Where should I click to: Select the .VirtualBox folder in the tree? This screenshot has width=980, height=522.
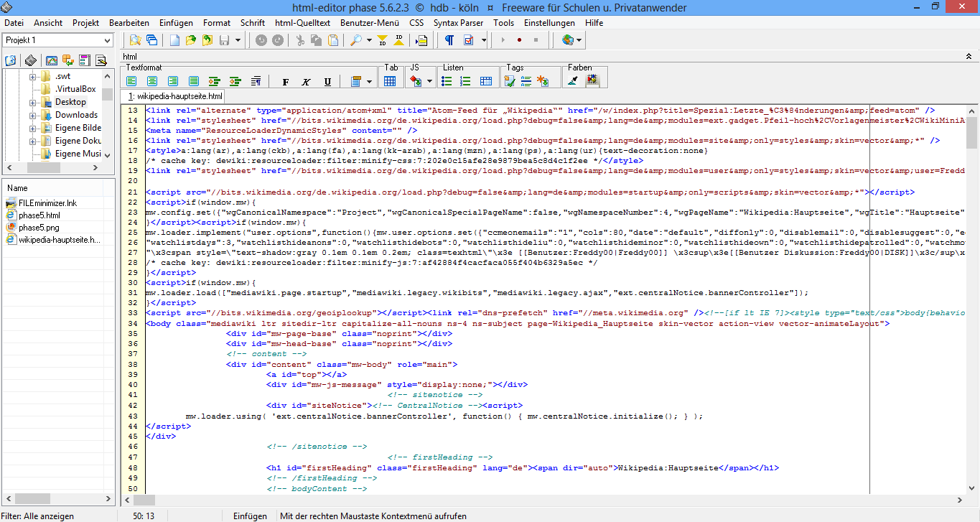(x=75, y=89)
